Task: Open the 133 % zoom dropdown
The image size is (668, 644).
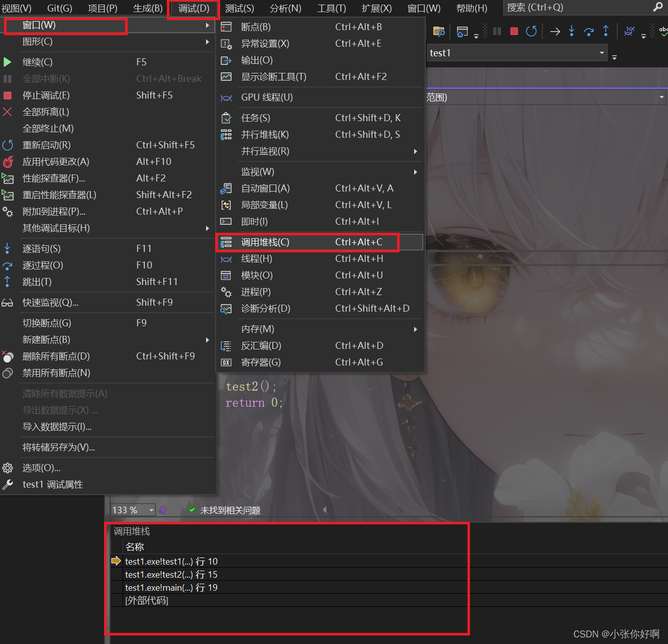Action: pos(151,510)
